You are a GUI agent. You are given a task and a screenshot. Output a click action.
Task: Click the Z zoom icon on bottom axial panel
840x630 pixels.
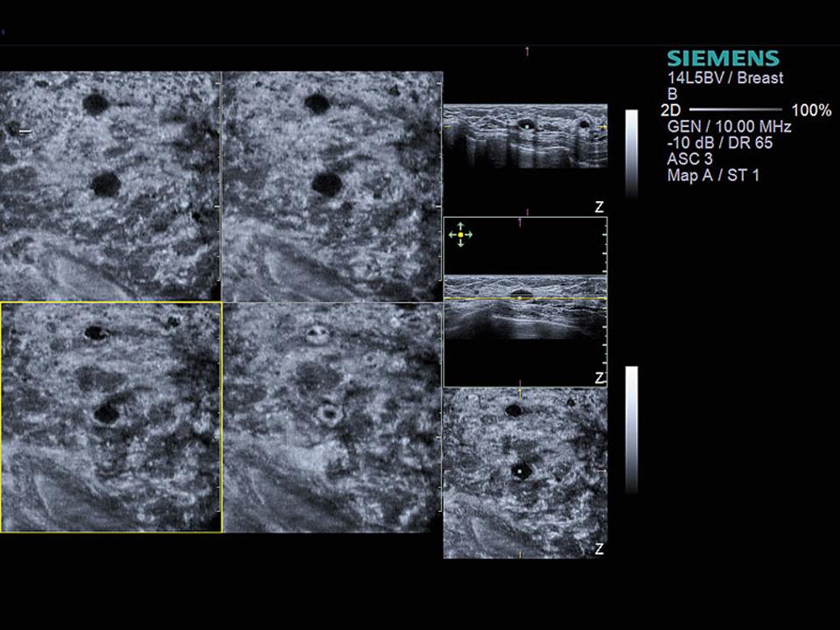(598, 550)
